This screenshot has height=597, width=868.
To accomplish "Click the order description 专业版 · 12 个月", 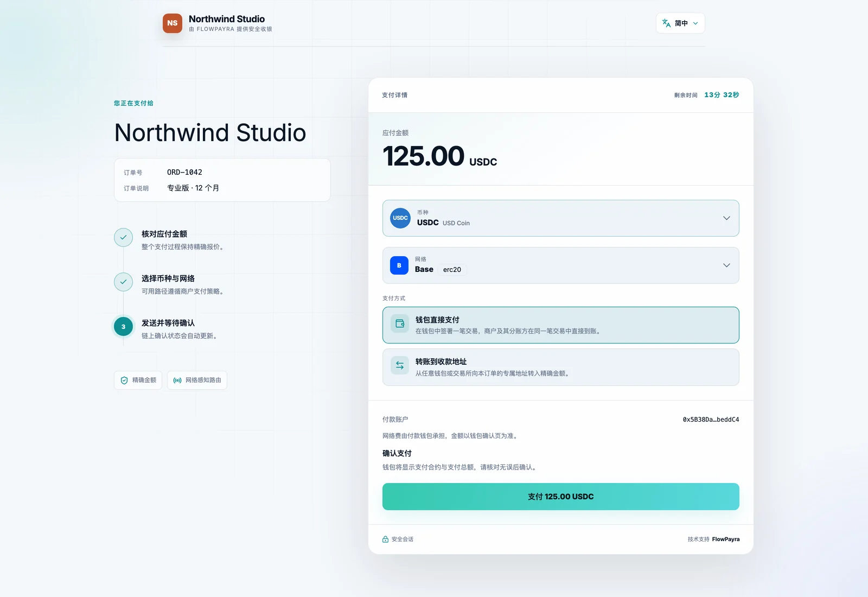I will (x=193, y=188).
